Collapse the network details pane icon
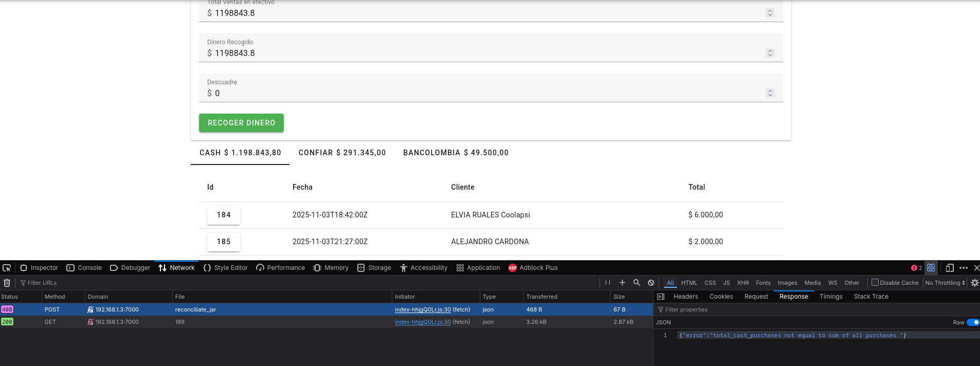 pyautogui.click(x=661, y=297)
